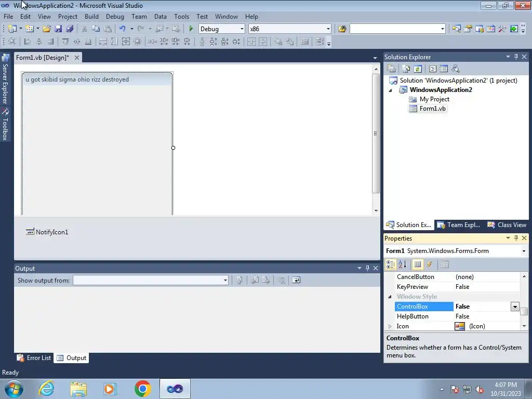Open the x86 platform dropdown
The height and width of the screenshot is (399, 532).
tap(328, 29)
